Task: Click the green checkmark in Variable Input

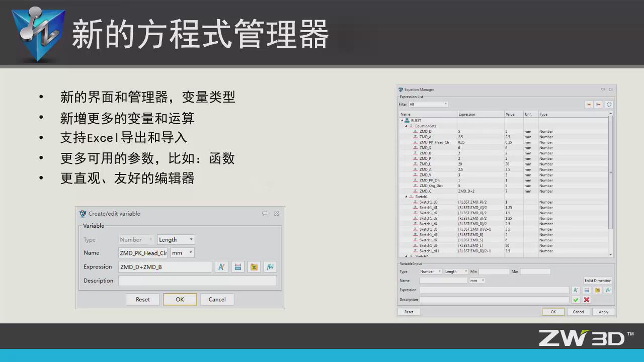Action: click(x=576, y=300)
